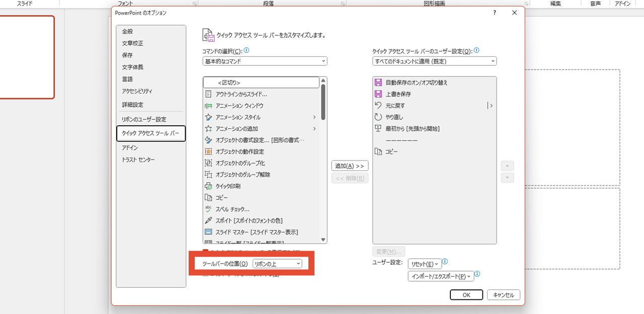This screenshot has width=644, height=314.
Task: Click info icon beside インポート/エクスポート button
Action: [x=477, y=275]
